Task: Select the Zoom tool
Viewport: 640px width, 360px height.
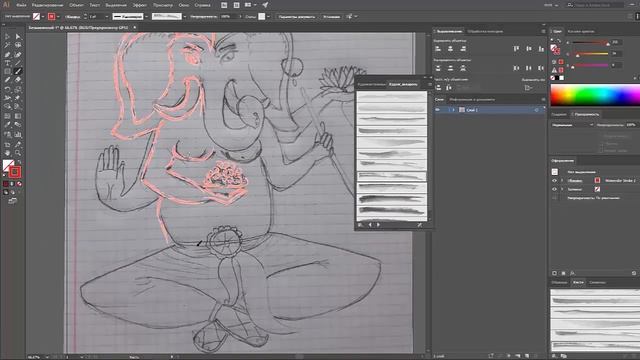Action: click(x=18, y=153)
